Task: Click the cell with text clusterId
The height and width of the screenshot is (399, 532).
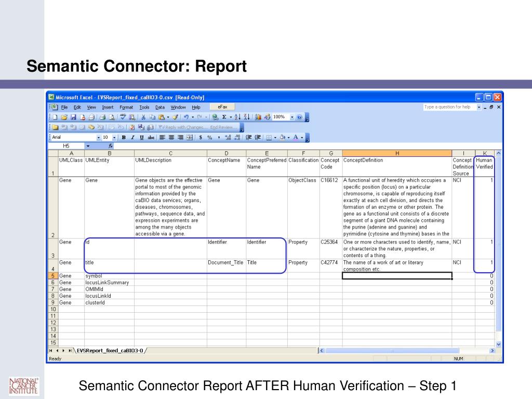Action: [109, 302]
